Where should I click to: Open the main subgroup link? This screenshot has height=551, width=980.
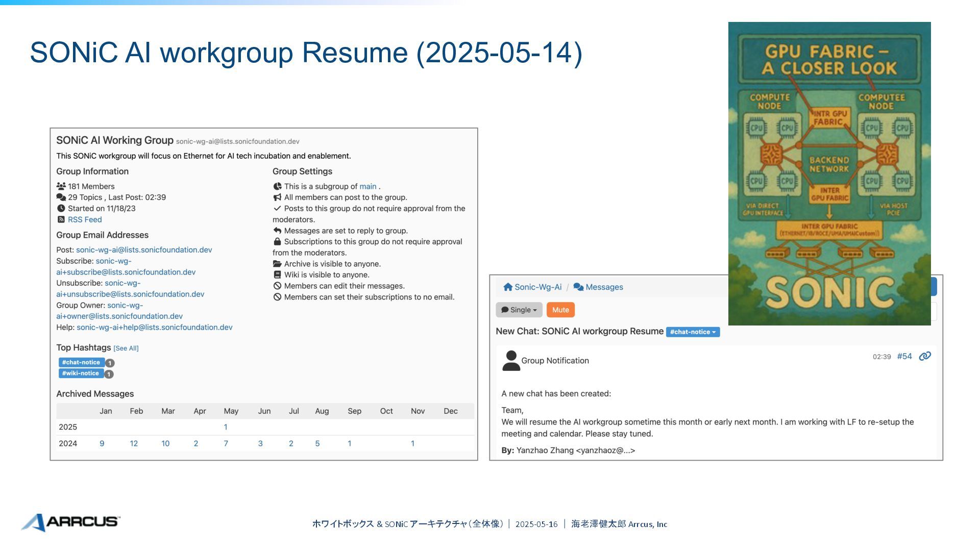(x=367, y=186)
